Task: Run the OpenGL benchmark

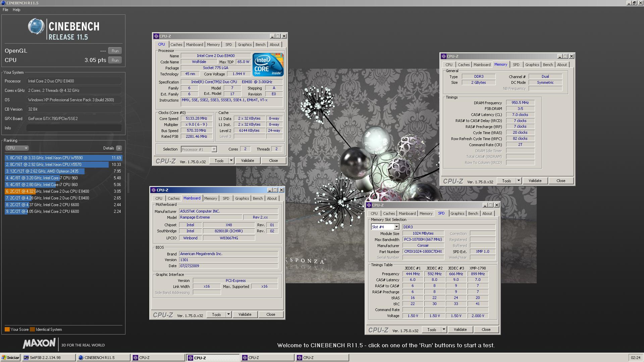Action: click(x=115, y=51)
